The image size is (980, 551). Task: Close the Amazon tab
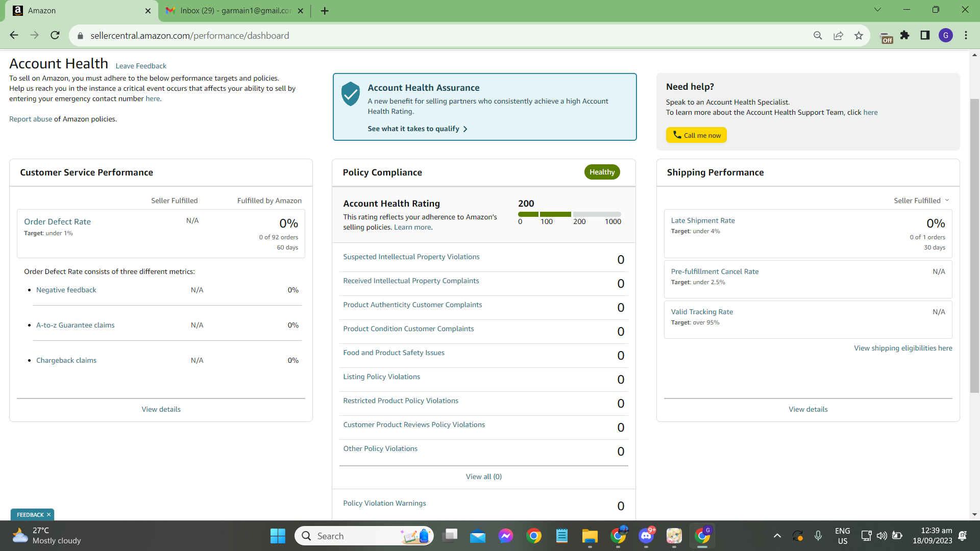(148, 11)
